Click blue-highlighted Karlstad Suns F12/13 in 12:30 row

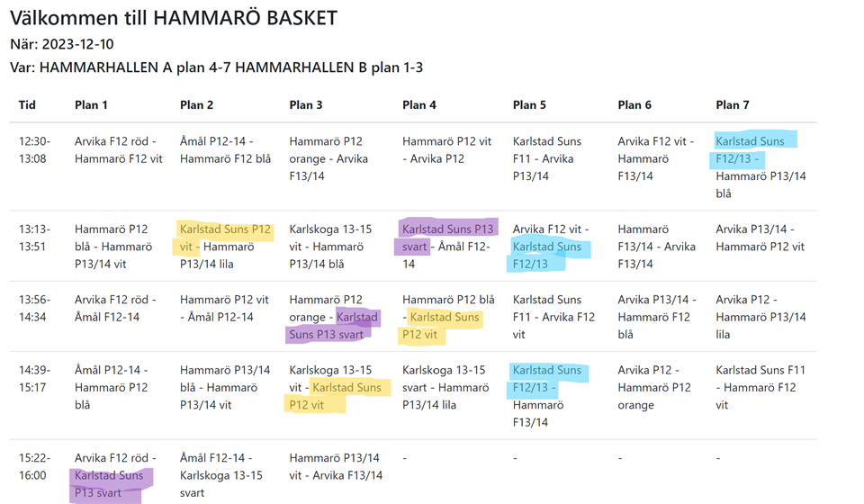pos(750,149)
